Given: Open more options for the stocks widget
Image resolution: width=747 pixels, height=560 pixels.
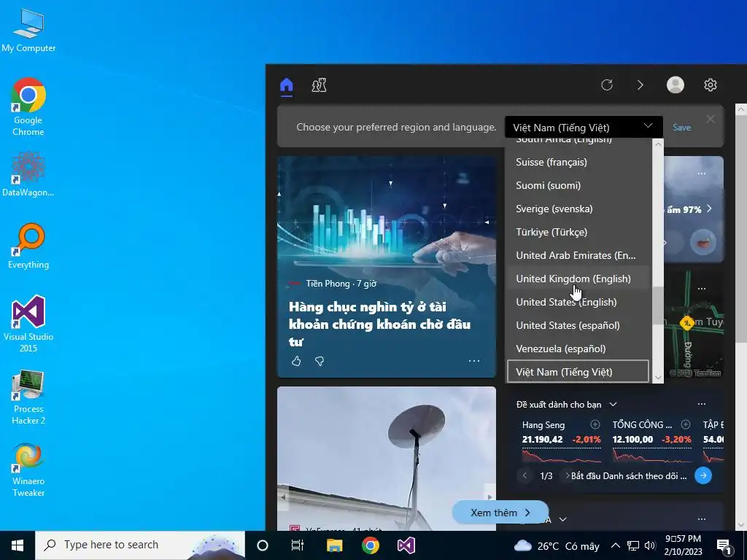Looking at the screenshot, I should pyautogui.click(x=702, y=404).
